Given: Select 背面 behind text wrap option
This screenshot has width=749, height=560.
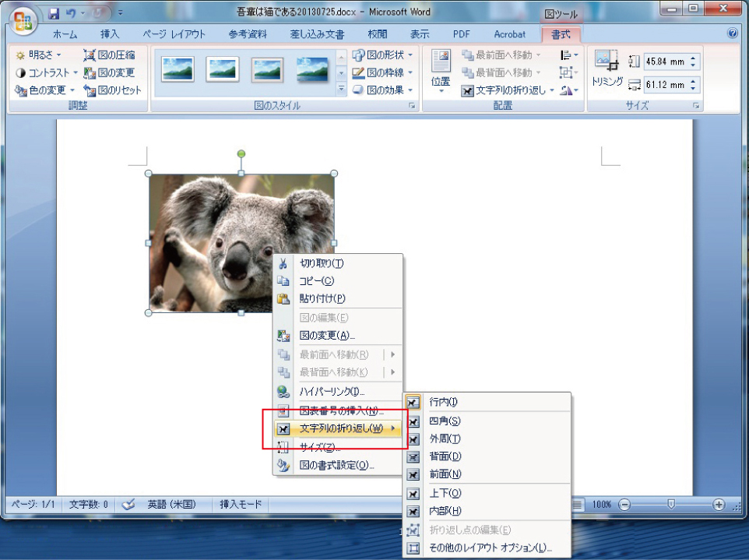Looking at the screenshot, I should point(487,456).
